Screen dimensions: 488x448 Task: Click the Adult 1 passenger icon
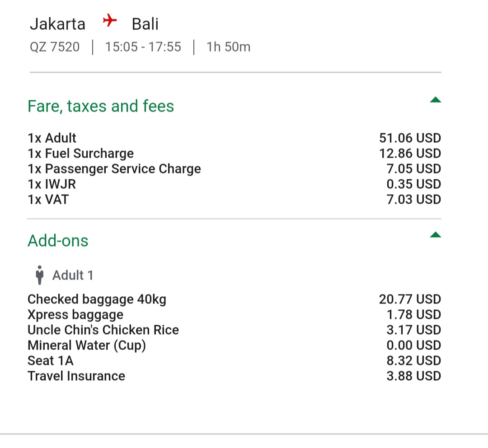39,275
